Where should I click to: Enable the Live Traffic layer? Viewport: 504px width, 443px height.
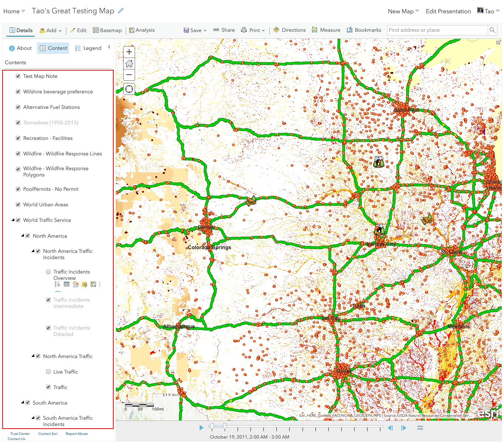click(48, 371)
